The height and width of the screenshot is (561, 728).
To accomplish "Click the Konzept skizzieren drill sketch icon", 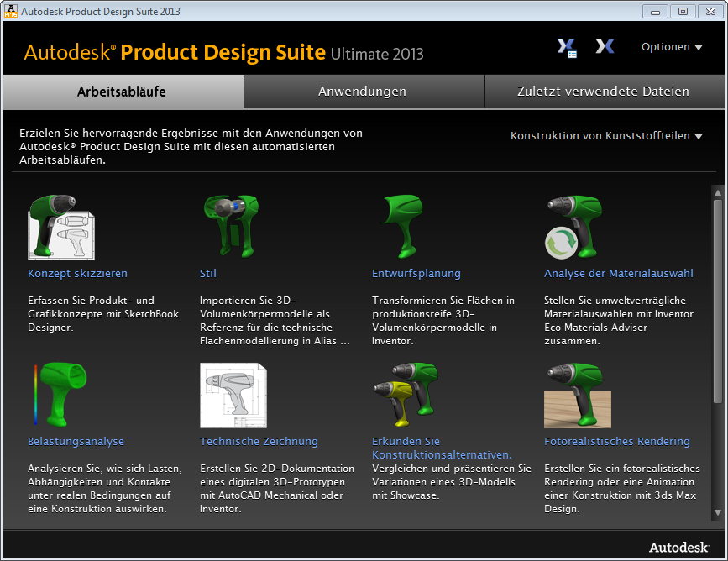I will (x=61, y=227).
